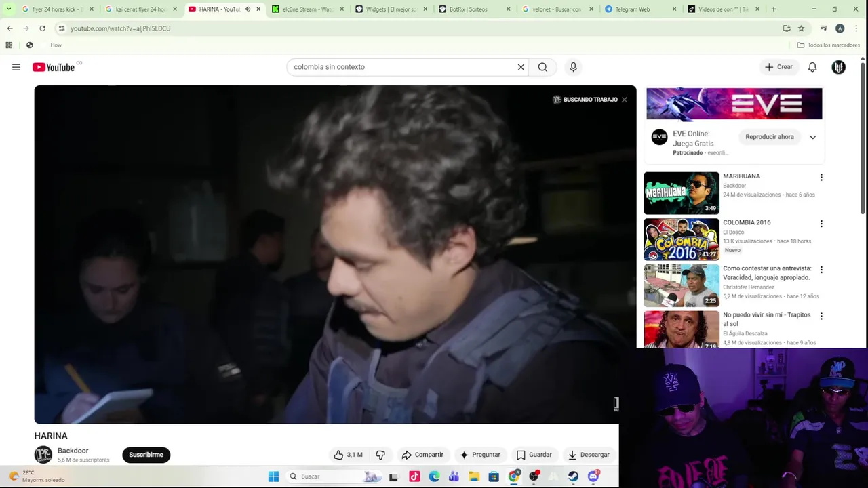The image size is (868, 488).
Task: Open the apps grid in bookmarks bar
Action: click(9, 45)
